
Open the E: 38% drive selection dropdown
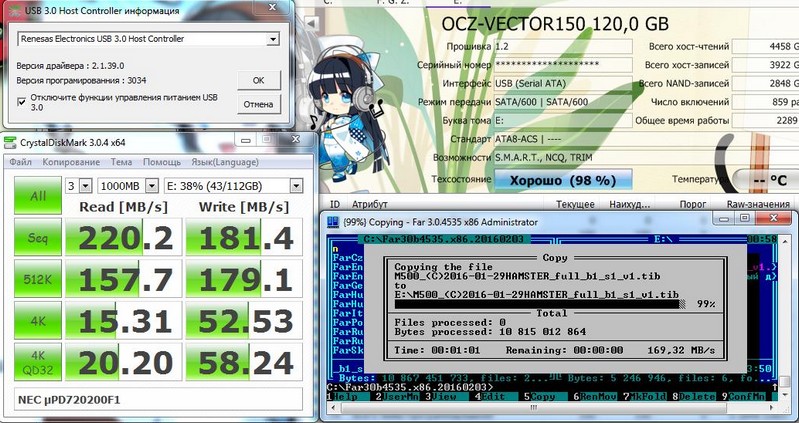[296, 186]
